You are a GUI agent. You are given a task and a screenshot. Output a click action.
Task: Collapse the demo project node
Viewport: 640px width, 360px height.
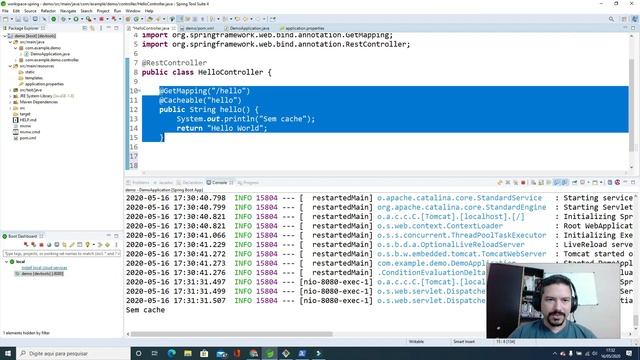pos(5,36)
